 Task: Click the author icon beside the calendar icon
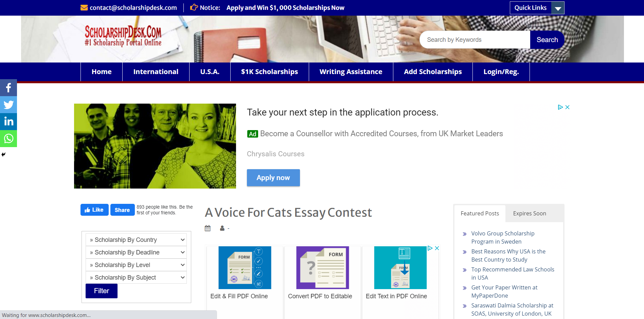(222, 228)
